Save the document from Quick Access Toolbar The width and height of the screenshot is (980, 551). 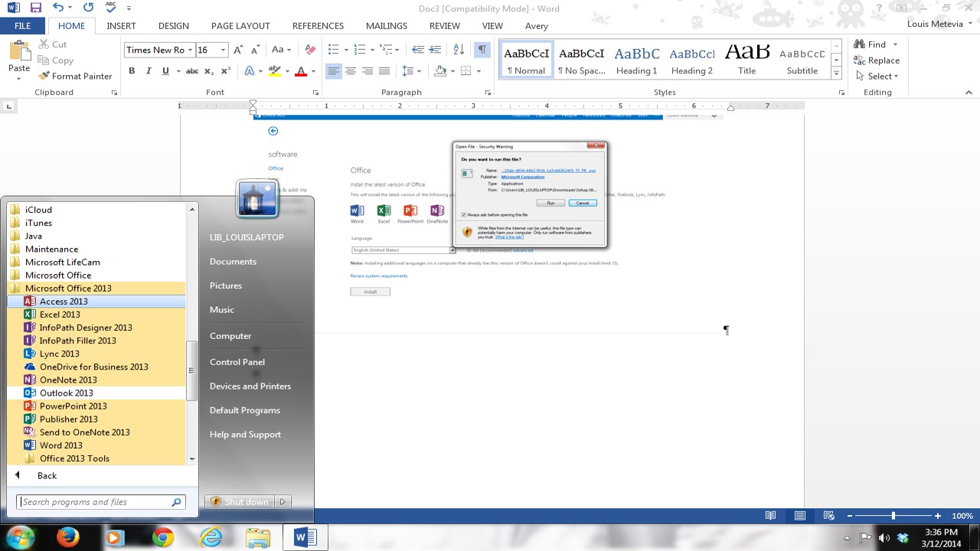point(35,8)
